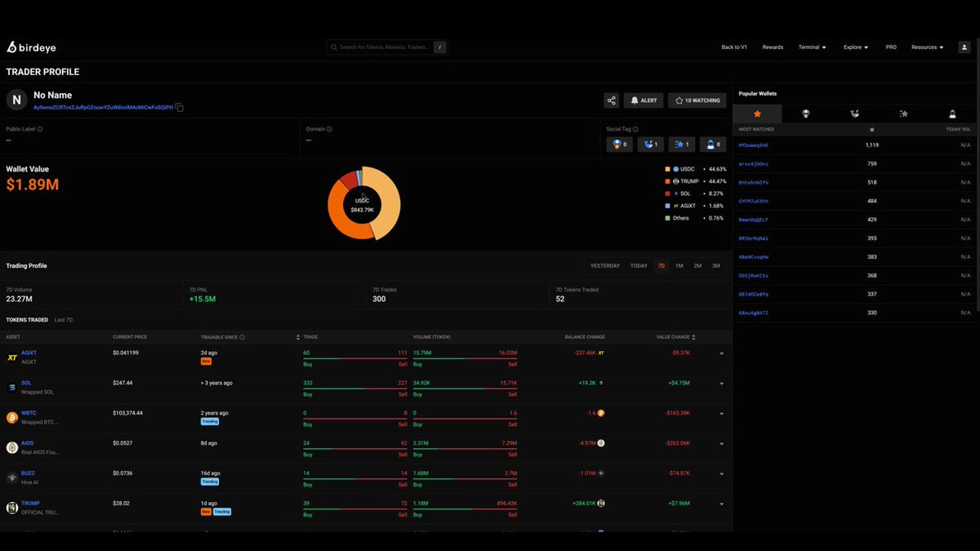
Task: Click the SOL legend color swatch
Action: click(x=667, y=193)
